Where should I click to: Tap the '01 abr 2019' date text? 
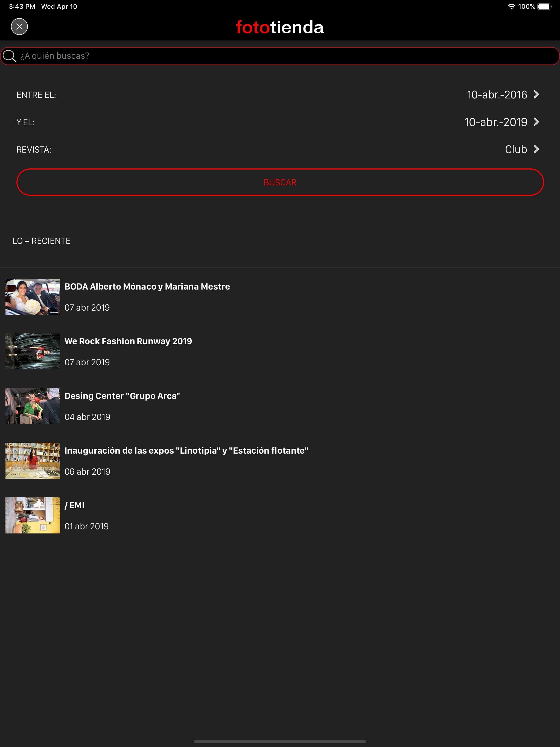pos(87,526)
